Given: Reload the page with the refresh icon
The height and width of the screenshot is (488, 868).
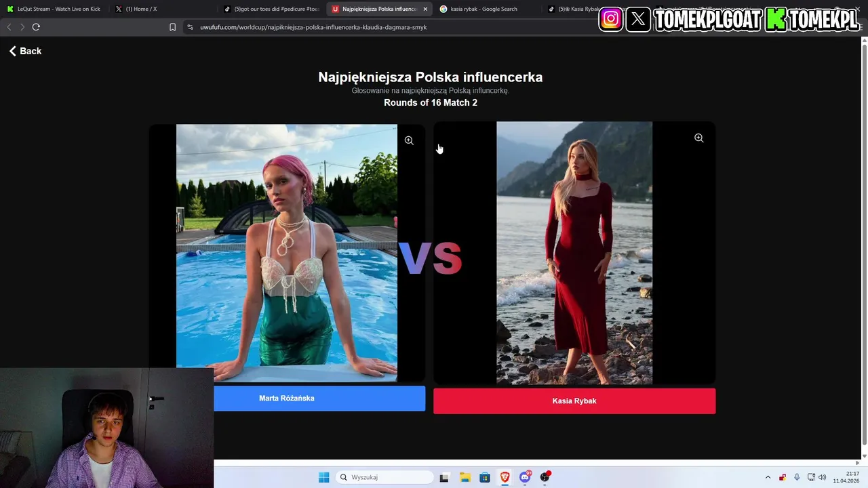Looking at the screenshot, I should click(36, 27).
